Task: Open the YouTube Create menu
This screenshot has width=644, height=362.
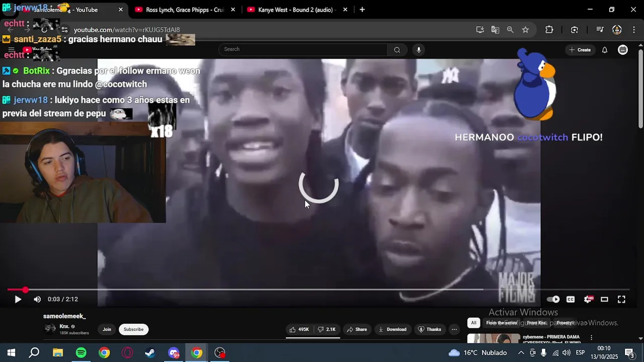Action: (x=580, y=50)
